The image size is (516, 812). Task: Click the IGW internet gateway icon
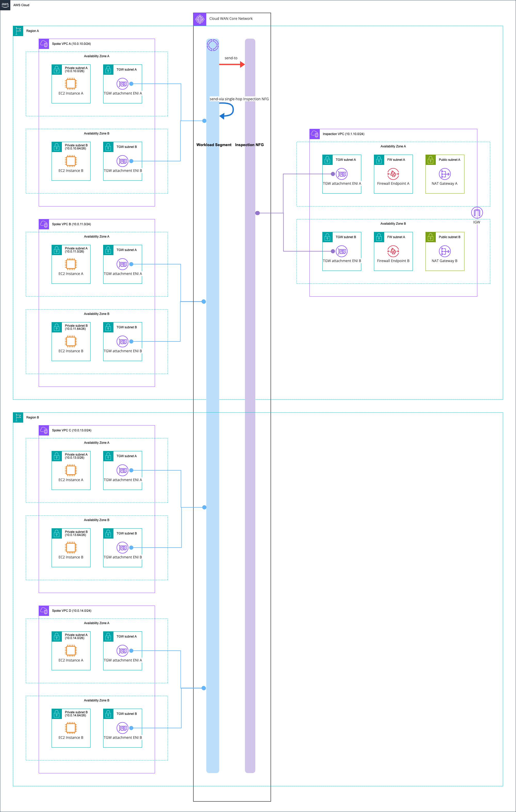pos(477,212)
